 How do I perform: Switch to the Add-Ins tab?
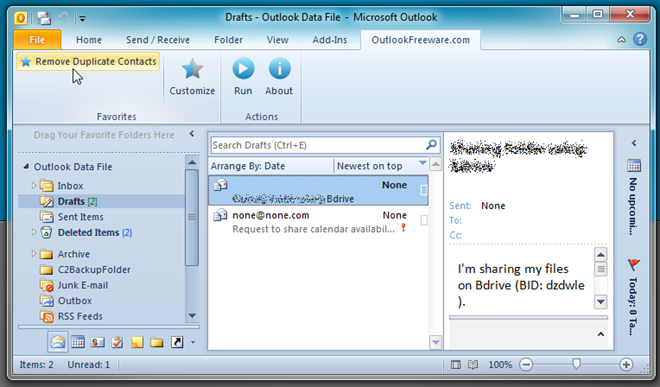coord(330,40)
